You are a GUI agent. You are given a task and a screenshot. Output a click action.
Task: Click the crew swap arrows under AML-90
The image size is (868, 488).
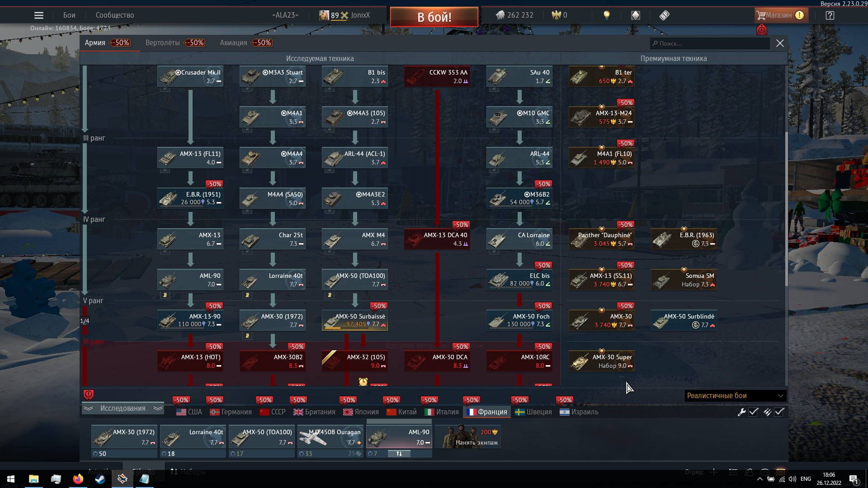[399, 454]
